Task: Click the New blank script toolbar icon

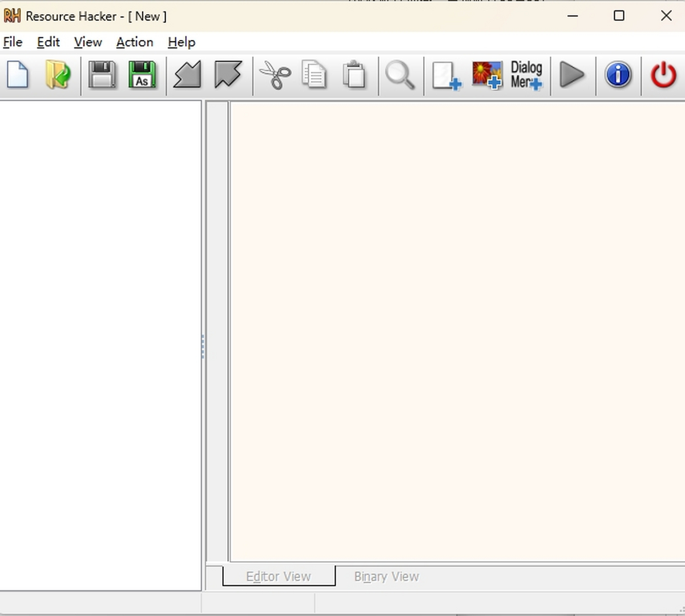Action: click(18, 75)
